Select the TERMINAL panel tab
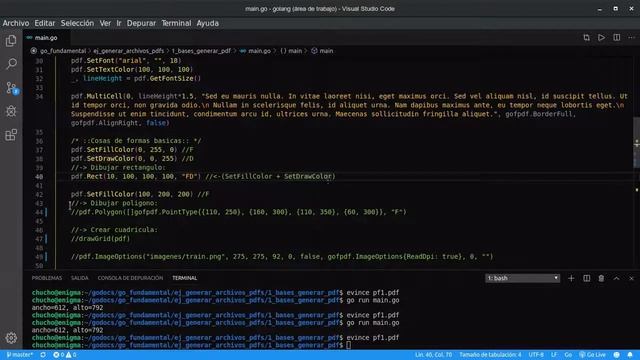This screenshot has width=640, height=360. click(184, 278)
